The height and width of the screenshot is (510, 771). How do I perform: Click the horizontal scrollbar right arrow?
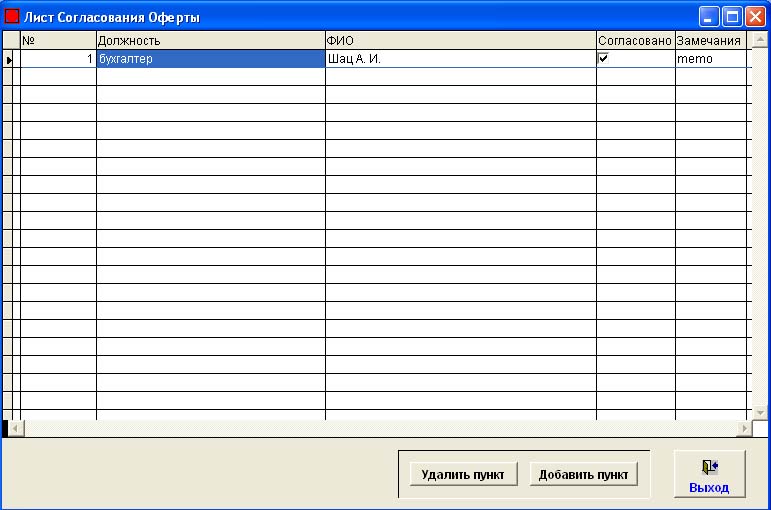[x=744, y=429]
